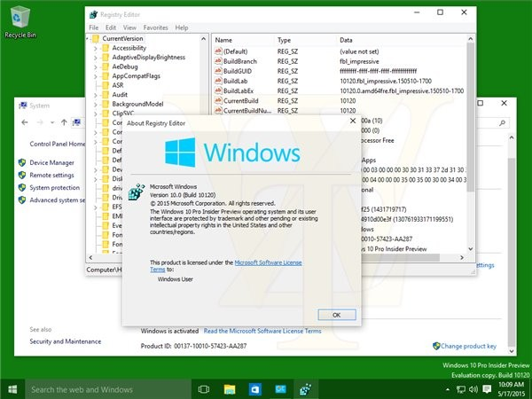Open the Recycle Bin desktop icon
This screenshot has height=399, width=532.
(x=20, y=18)
